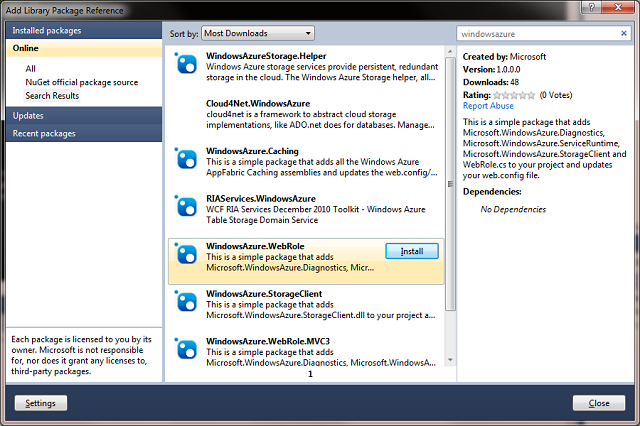Click the RIAServices.WindowsAzure package icon

coord(186,206)
